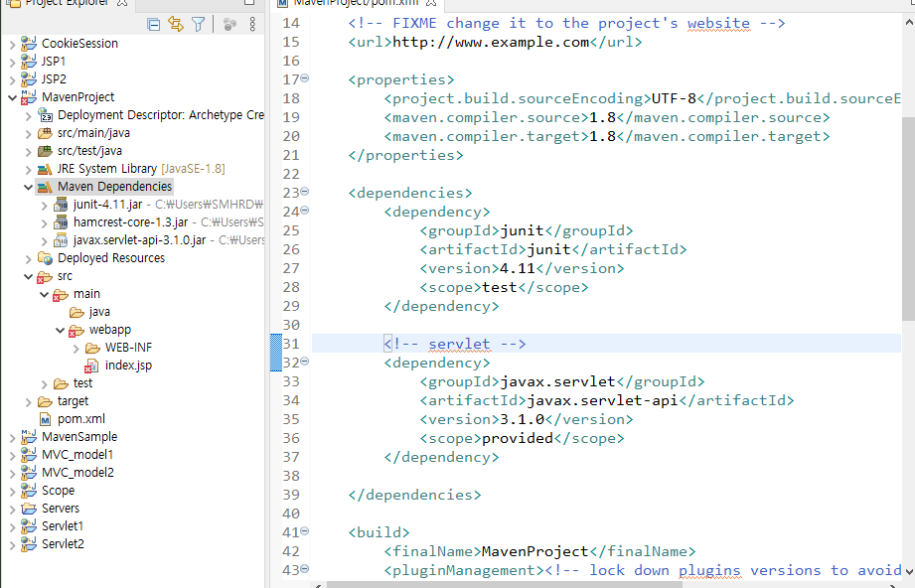Expand junit-4.11.jar entry
This screenshot has height=588, width=915.
click(x=45, y=206)
